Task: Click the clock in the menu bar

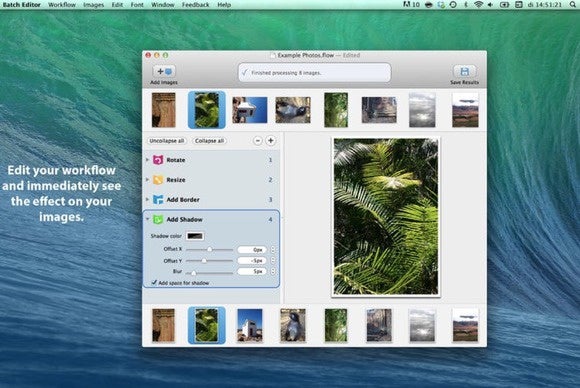Action: click(x=546, y=4)
